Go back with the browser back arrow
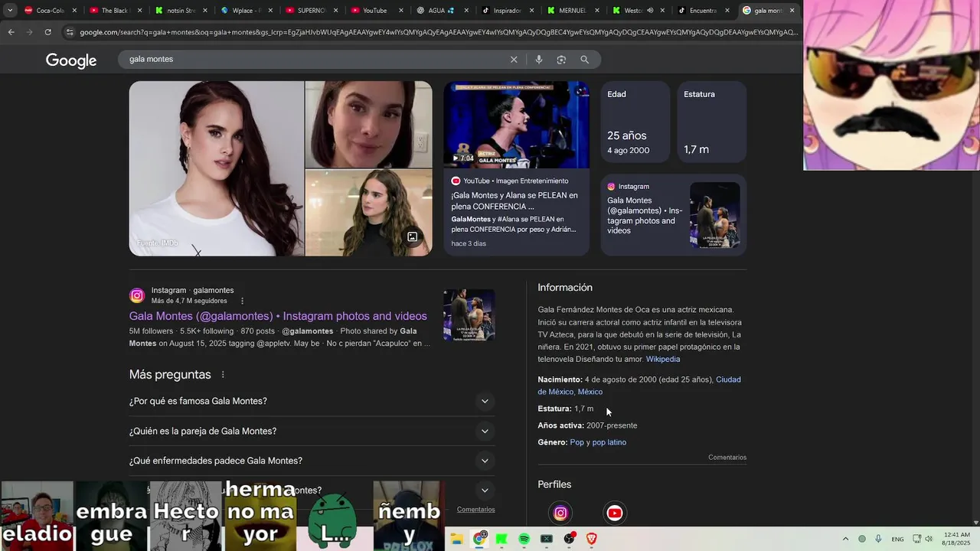This screenshot has width=980, height=551. 11,32
